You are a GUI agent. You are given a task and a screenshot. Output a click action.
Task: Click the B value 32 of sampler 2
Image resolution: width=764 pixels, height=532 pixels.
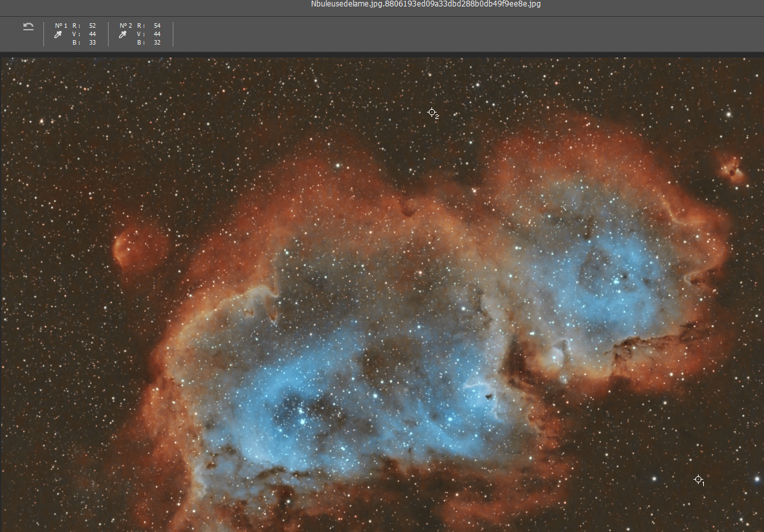[157, 43]
